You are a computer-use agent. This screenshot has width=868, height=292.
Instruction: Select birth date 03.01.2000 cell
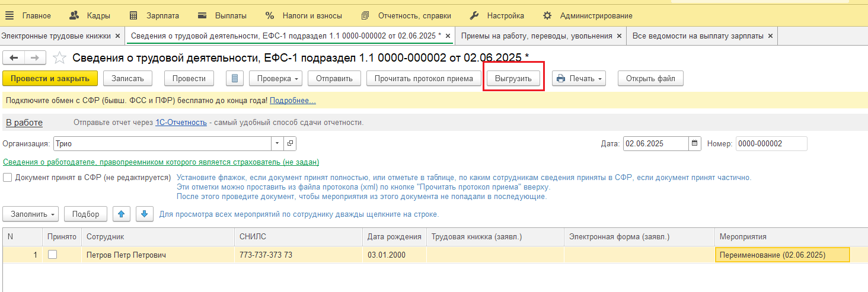point(394,255)
